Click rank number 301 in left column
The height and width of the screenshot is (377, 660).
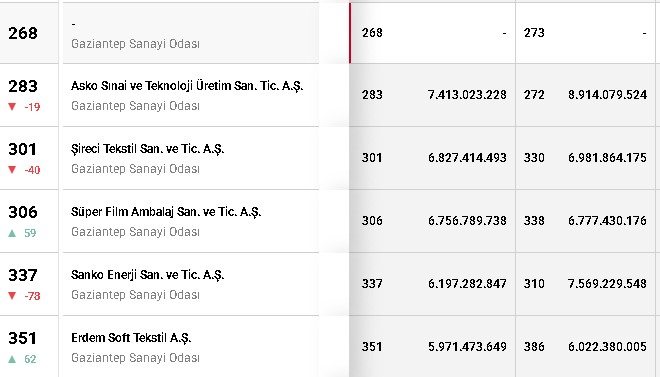point(23,149)
